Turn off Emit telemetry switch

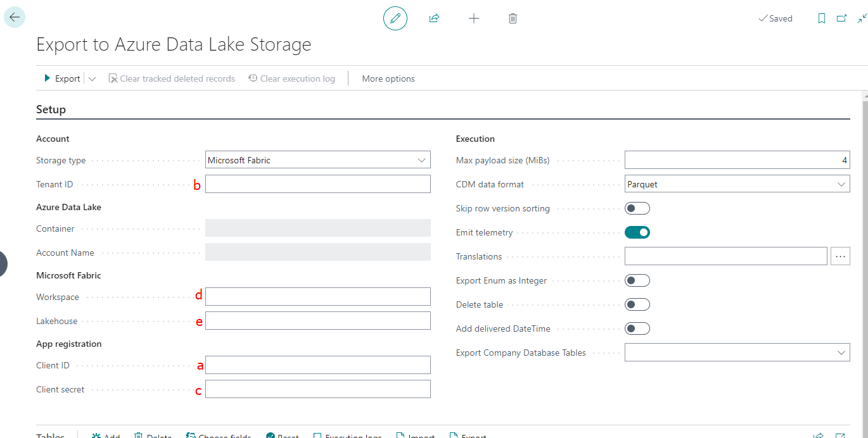(x=637, y=232)
